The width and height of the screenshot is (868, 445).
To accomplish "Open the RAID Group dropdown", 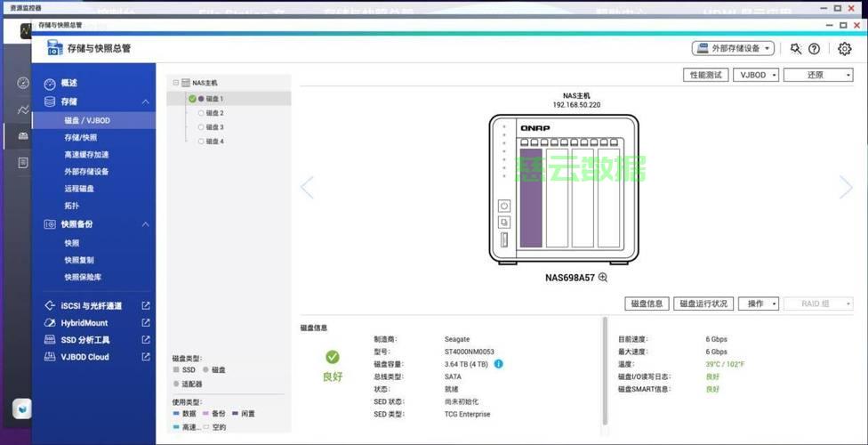I will click(x=818, y=303).
